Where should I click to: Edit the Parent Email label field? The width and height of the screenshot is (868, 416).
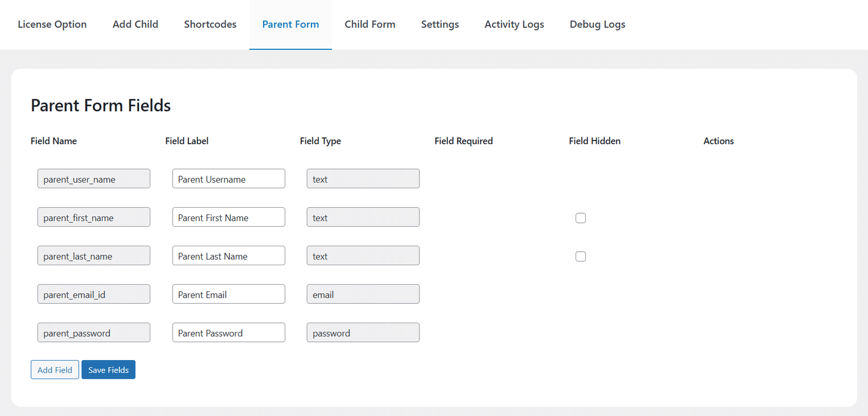pyautogui.click(x=228, y=294)
